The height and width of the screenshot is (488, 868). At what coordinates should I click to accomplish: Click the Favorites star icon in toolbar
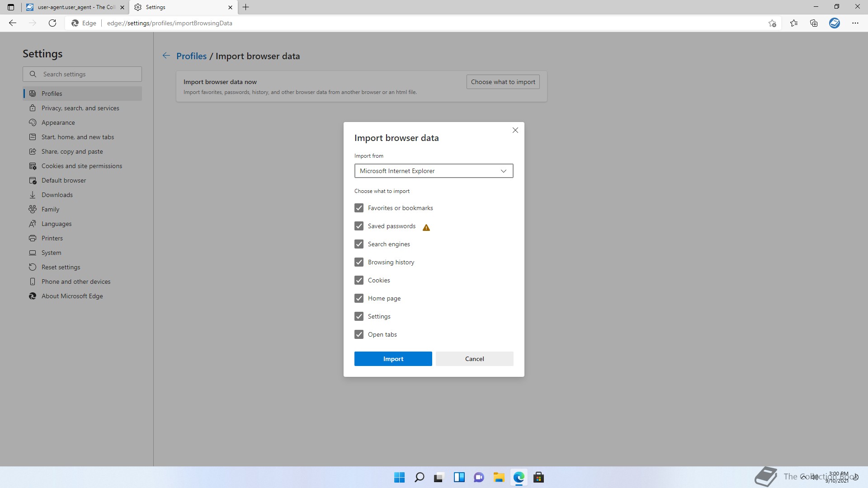794,23
